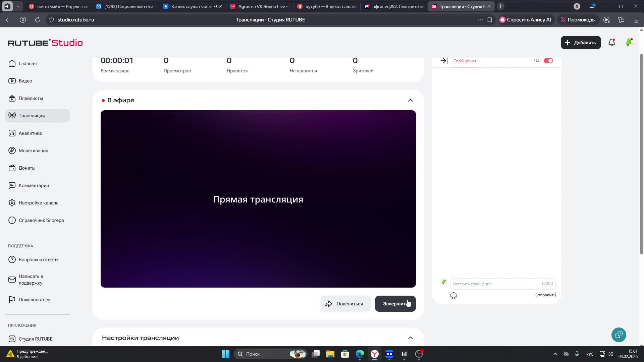The image size is (644, 362).
Task: Toggle the Чат switch off
Action: click(x=548, y=61)
